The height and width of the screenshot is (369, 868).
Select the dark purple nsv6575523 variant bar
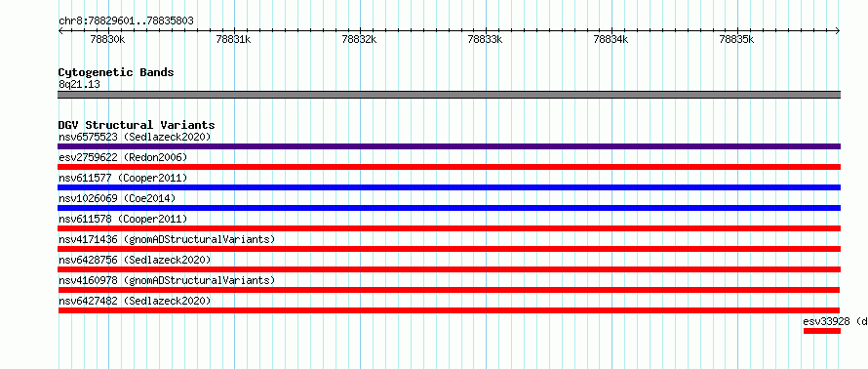pyautogui.click(x=449, y=146)
